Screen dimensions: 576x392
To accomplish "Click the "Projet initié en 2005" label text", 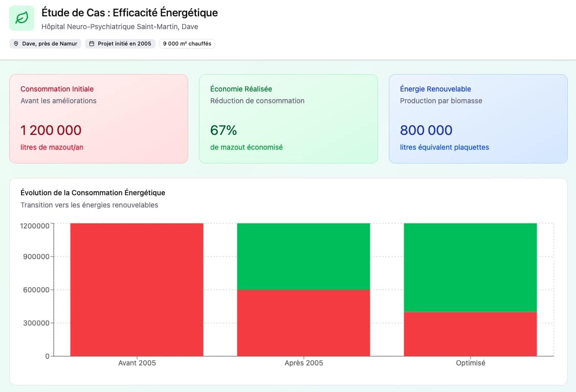I will 124,44.
